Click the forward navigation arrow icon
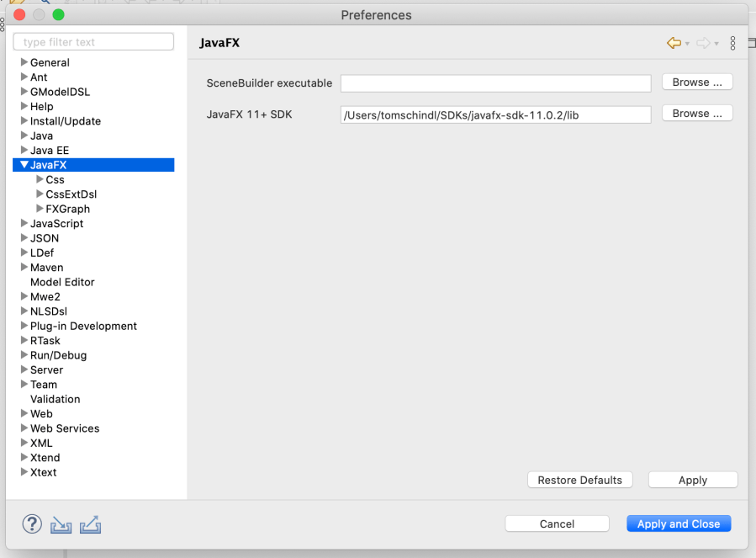Screen dimensions: 756x558 tap(703, 43)
